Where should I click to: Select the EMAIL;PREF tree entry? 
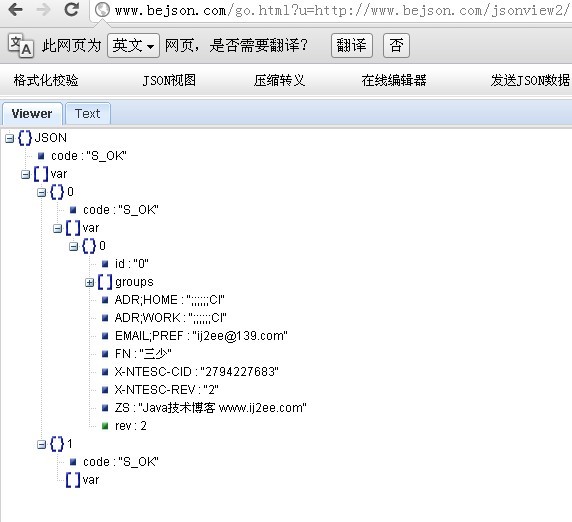coord(201,336)
